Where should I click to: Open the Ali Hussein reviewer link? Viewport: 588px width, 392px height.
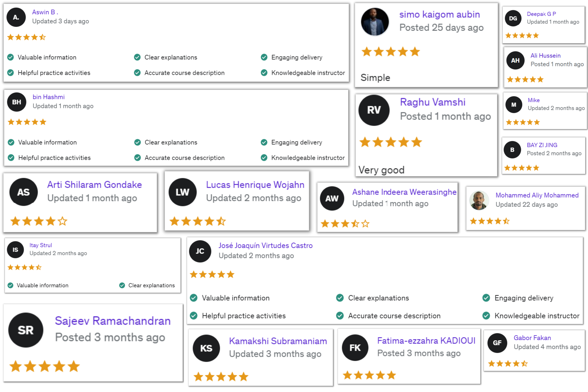(545, 55)
